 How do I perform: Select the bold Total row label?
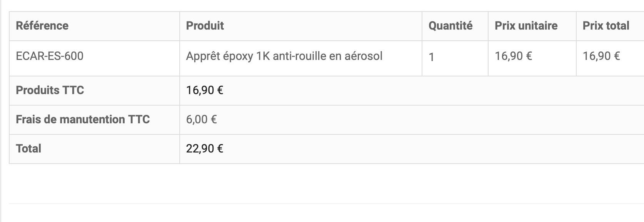(x=28, y=149)
